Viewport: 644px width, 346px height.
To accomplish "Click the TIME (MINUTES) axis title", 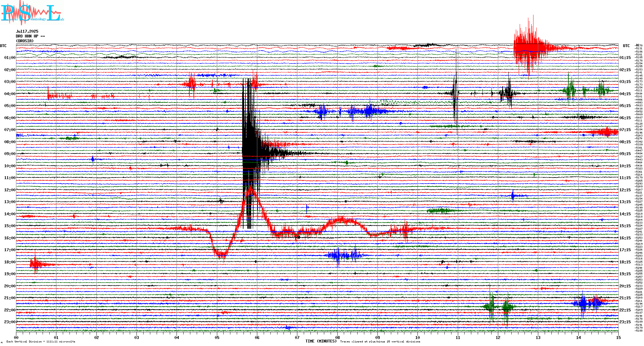I will coord(321,341).
